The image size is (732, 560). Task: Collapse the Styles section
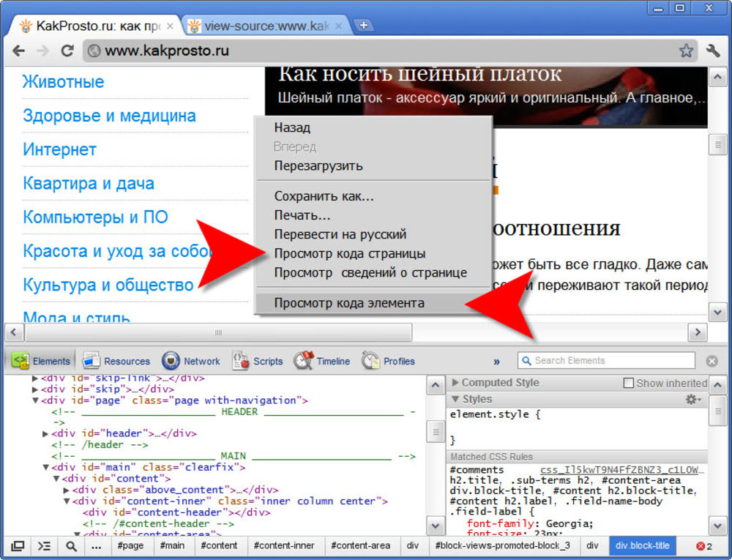tap(456, 399)
